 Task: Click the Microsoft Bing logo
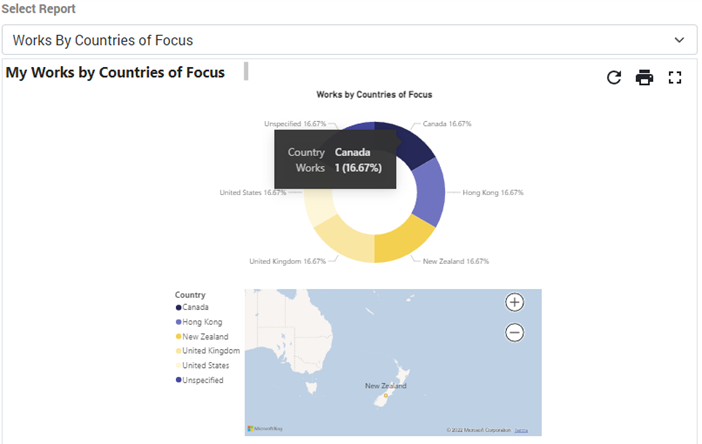[x=265, y=428]
